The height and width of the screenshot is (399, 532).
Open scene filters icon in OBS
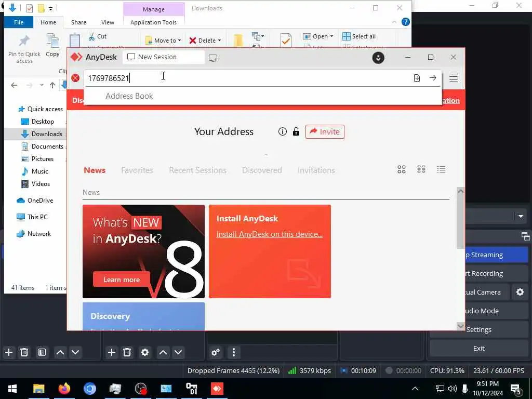point(42,353)
